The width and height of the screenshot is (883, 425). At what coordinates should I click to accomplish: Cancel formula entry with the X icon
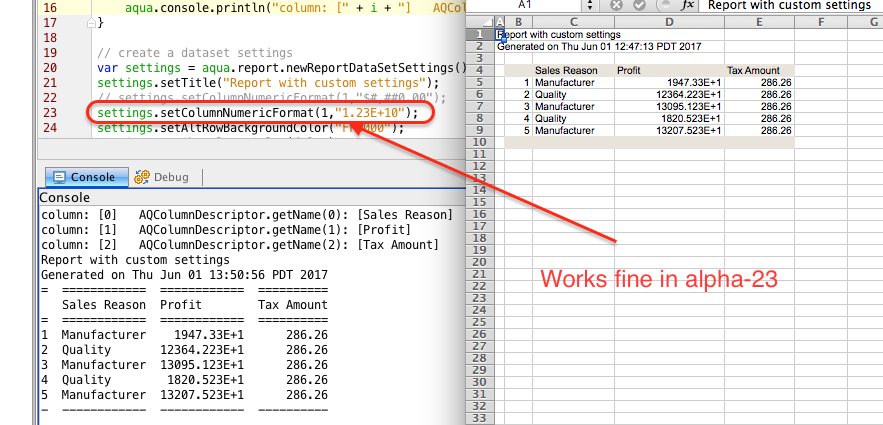coord(617,5)
